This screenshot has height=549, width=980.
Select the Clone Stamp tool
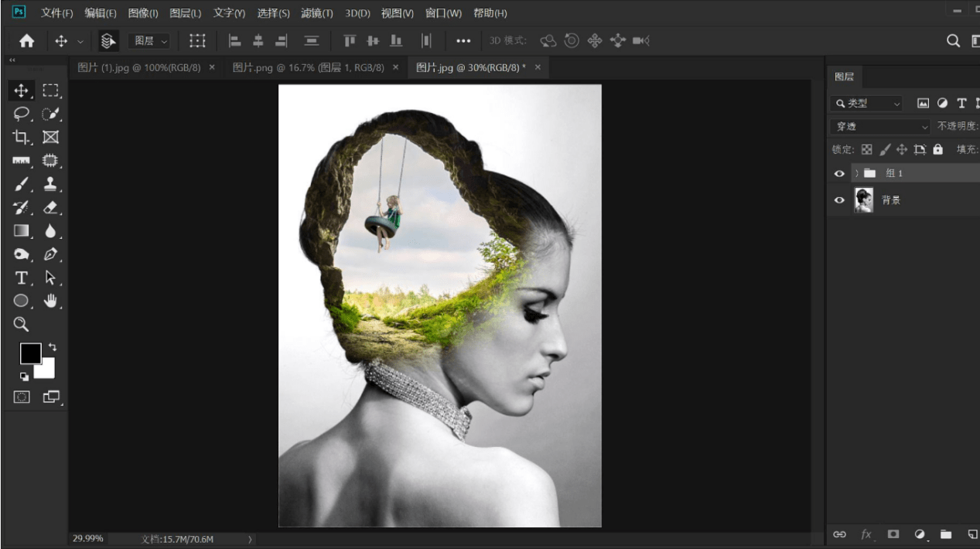50,184
